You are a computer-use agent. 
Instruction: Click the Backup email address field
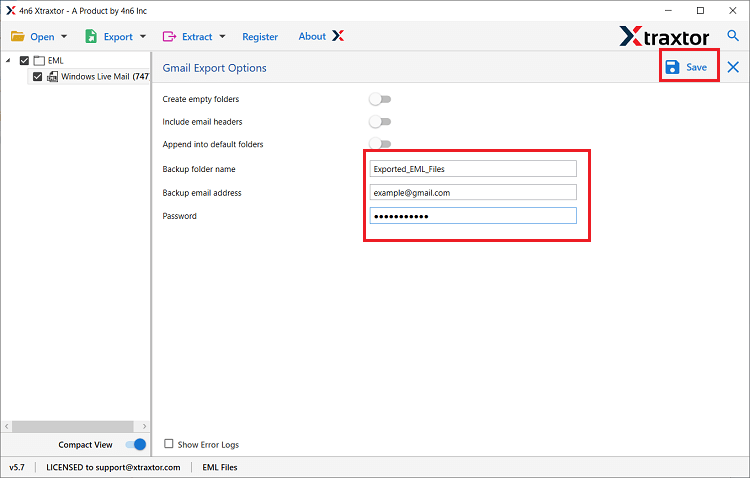473,192
